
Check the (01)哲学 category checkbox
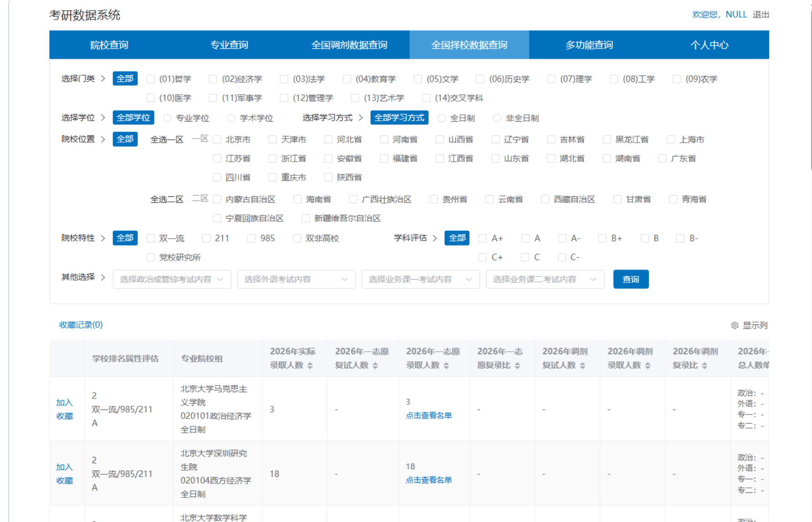tap(151, 79)
